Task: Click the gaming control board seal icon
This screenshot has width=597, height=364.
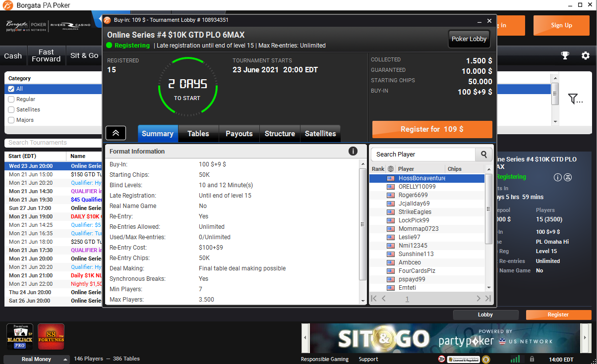Action: (x=486, y=359)
